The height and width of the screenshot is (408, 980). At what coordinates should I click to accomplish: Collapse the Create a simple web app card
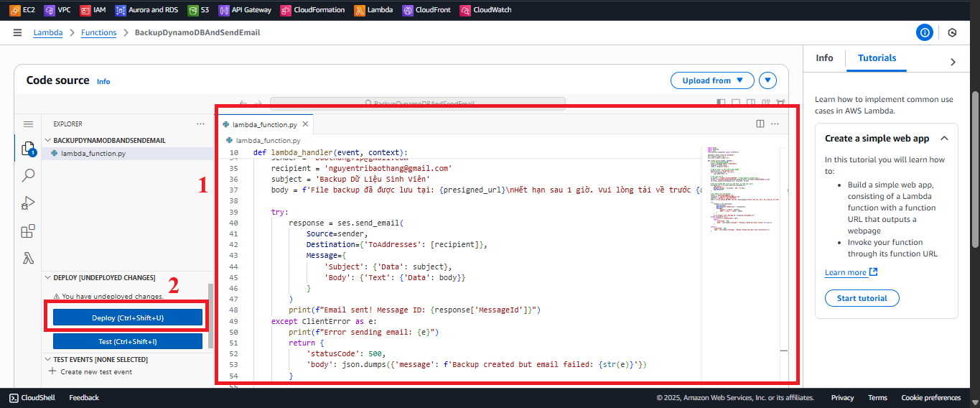click(x=944, y=139)
